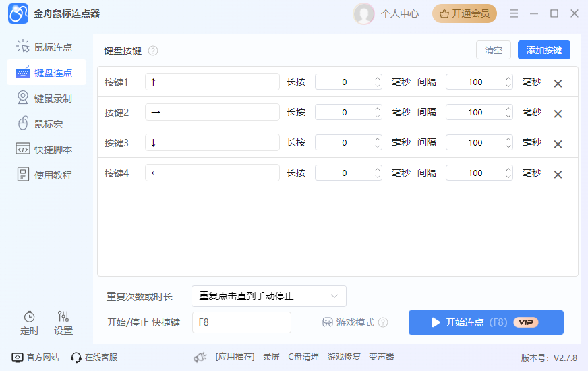The height and width of the screenshot is (371, 588).
Task: Decrease 按键3 长按 duration with down arrow
Action: coord(378,146)
